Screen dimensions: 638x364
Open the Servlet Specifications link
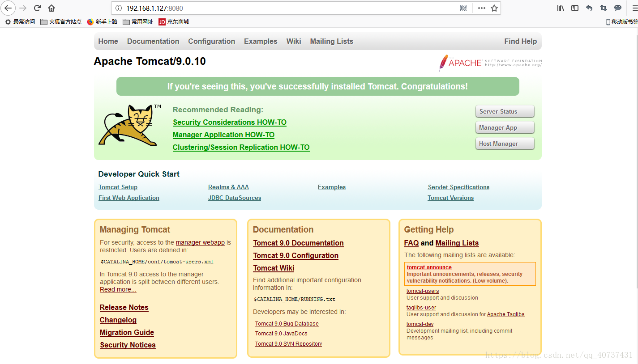tap(458, 187)
